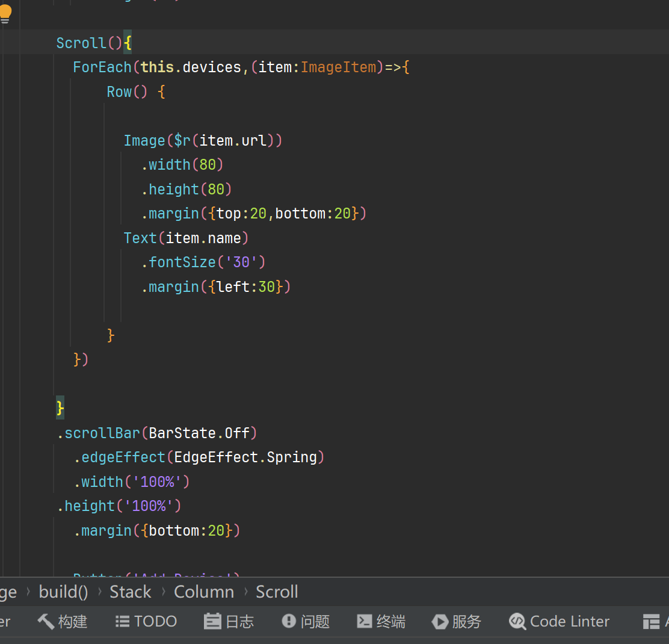Open the 日志 (Log) tool window

(229, 621)
